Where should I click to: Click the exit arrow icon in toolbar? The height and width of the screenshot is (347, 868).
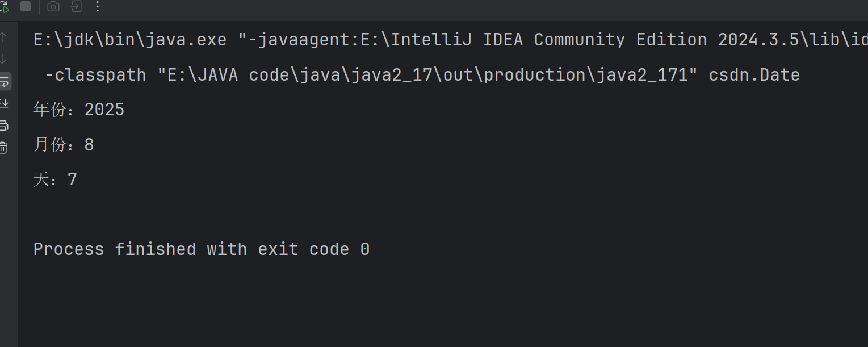76,6
